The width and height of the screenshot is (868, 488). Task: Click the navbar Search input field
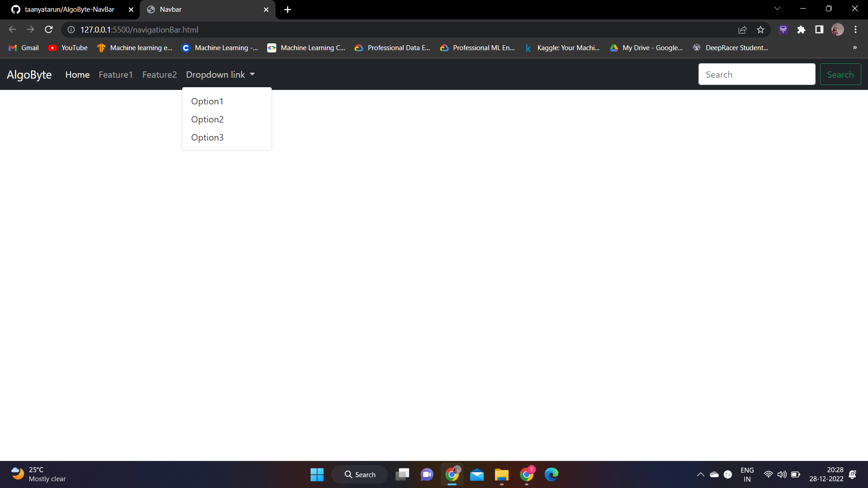tap(756, 75)
